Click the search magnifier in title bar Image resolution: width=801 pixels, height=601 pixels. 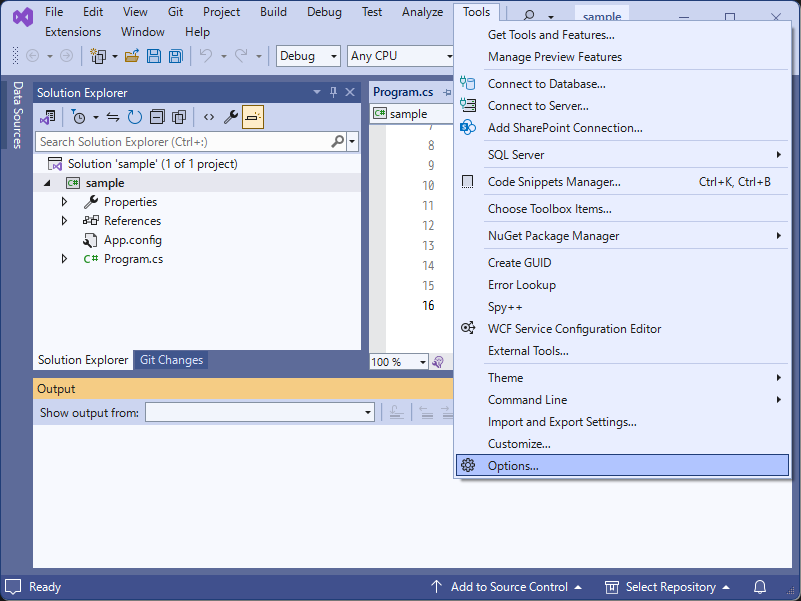(x=529, y=16)
